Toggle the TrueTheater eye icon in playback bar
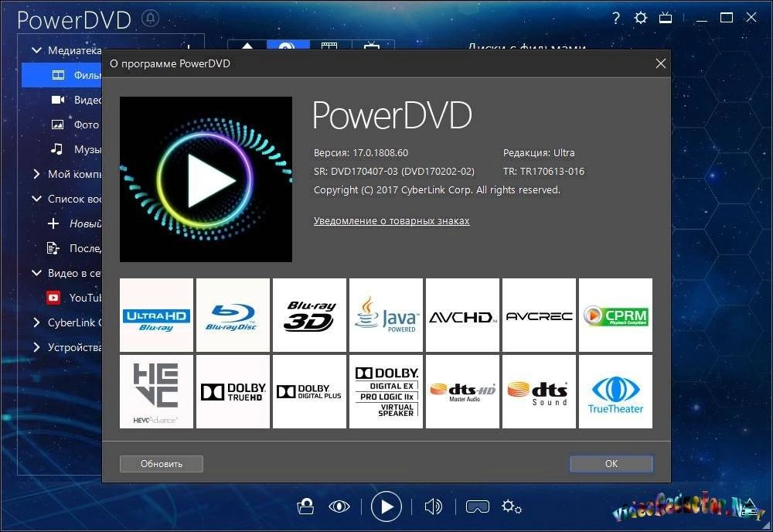Viewport: 773px width, 532px height. pos(339,506)
